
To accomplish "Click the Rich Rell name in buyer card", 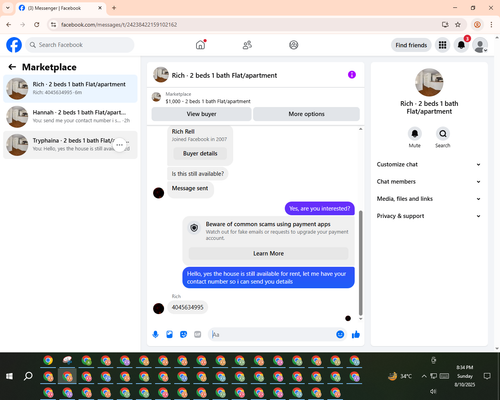I will 183,132.
